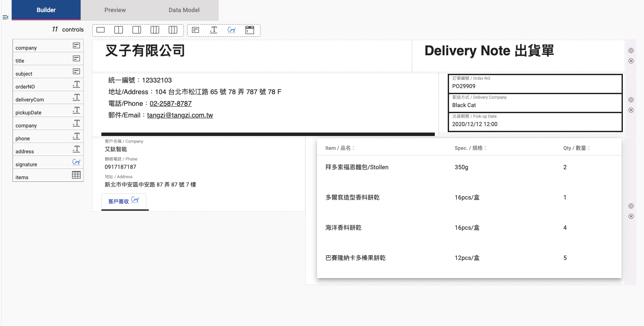The image size is (644, 326).
Task: Click the quantity 5 cell in last row
Action: (x=565, y=258)
